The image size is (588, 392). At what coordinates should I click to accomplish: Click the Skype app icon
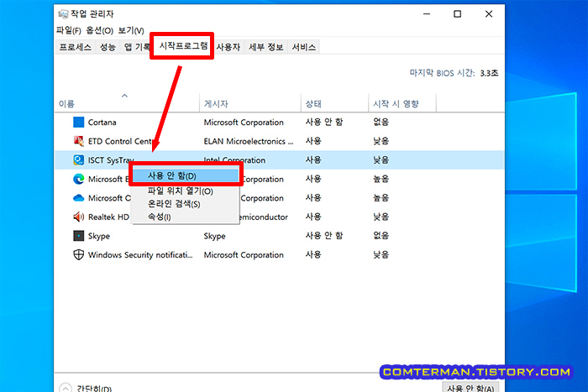click(x=78, y=236)
